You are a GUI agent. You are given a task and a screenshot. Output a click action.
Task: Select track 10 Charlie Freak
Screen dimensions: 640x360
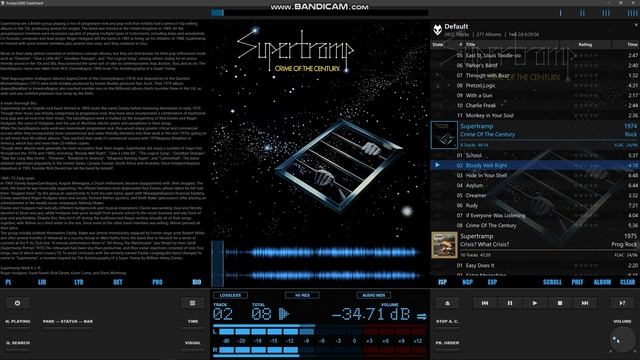coord(535,105)
